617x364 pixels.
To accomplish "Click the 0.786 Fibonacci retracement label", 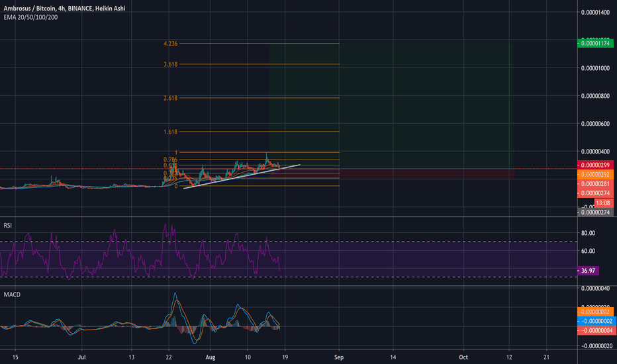I will 170,159.
